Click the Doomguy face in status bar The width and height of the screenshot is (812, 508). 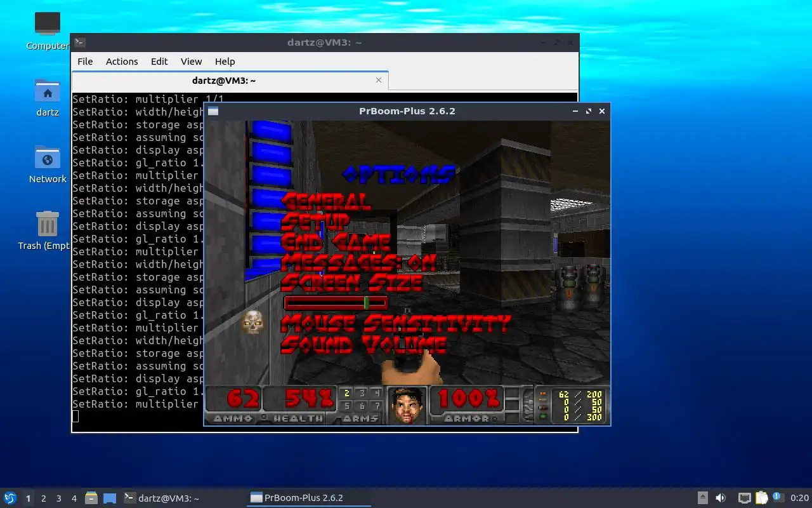[406, 405]
